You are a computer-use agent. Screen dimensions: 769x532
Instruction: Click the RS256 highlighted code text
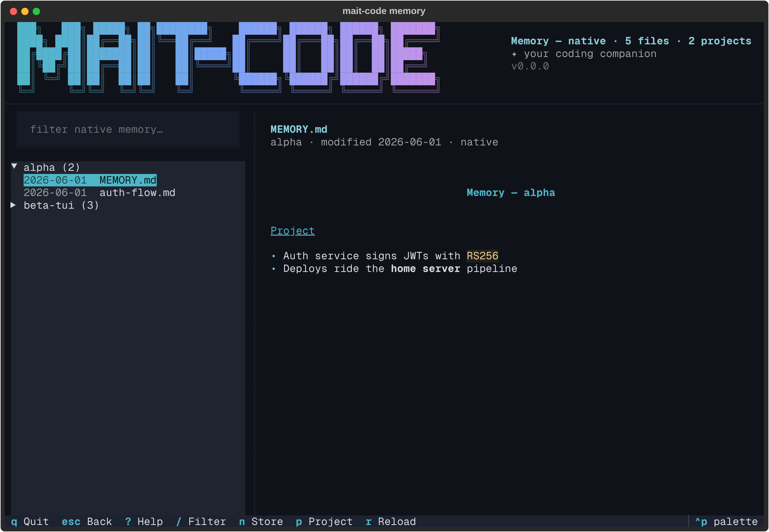[x=482, y=256]
